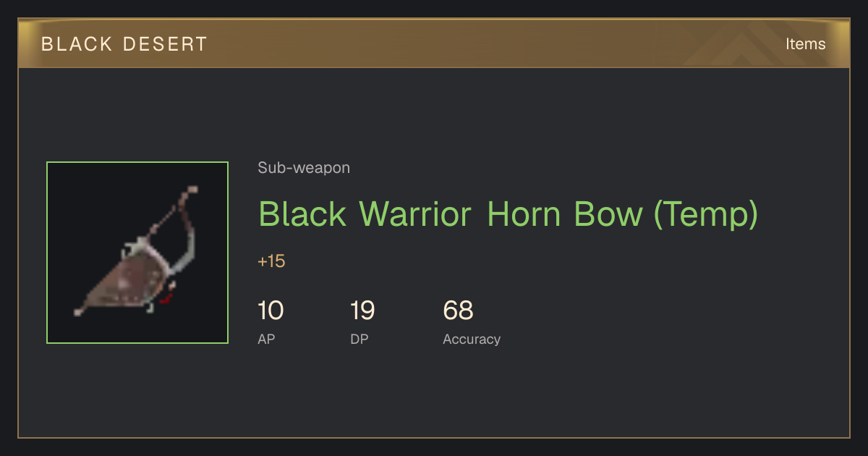Click the gold header banner
The width and height of the screenshot is (868, 456).
pyautogui.click(x=434, y=43)
